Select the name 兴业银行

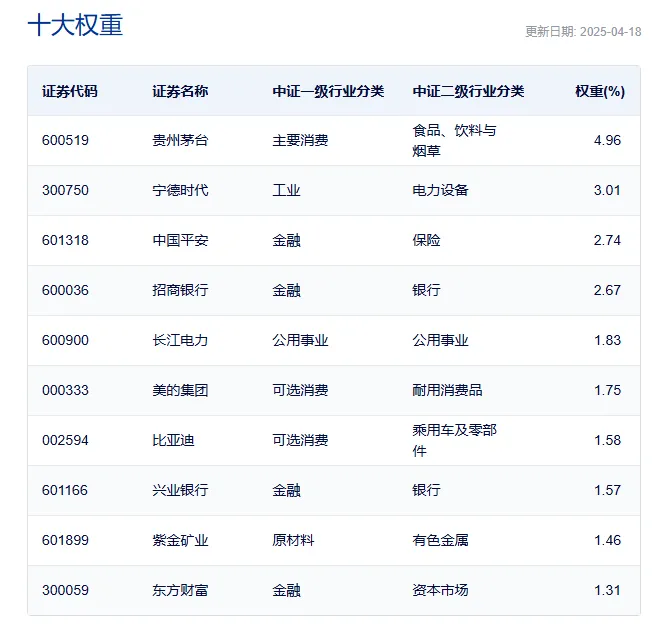pos(180,490)
